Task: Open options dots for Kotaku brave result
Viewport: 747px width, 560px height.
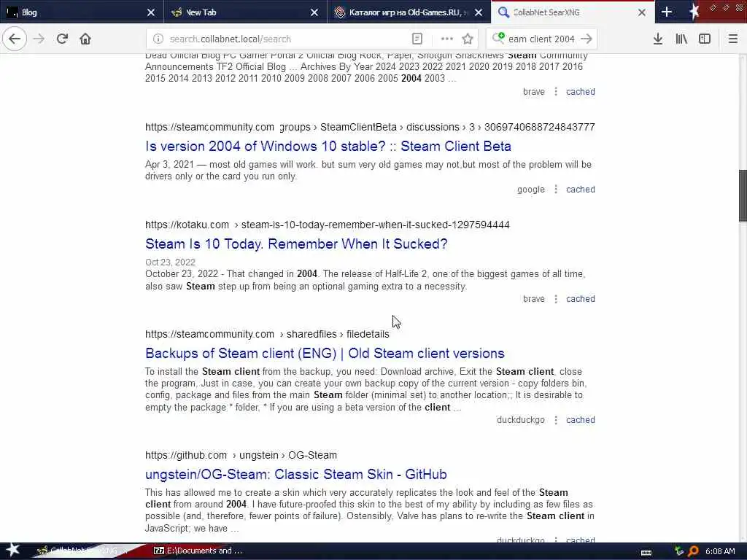Action: tap(555, 298)
